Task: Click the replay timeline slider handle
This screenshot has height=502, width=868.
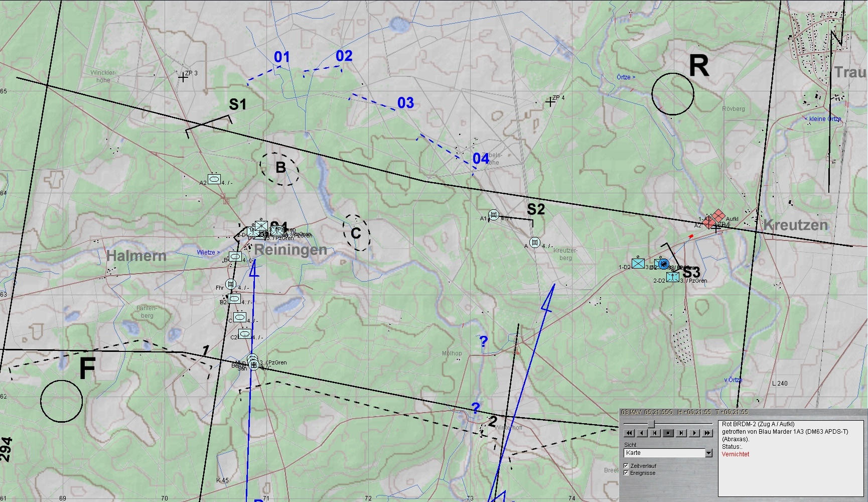Action: click(651, 424)
